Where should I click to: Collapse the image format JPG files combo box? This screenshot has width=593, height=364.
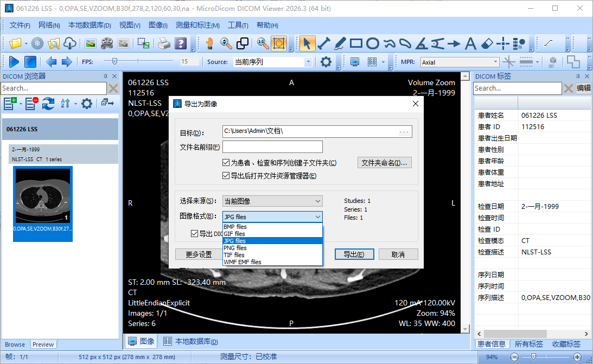pyautogui.click(x=272, y=216)
